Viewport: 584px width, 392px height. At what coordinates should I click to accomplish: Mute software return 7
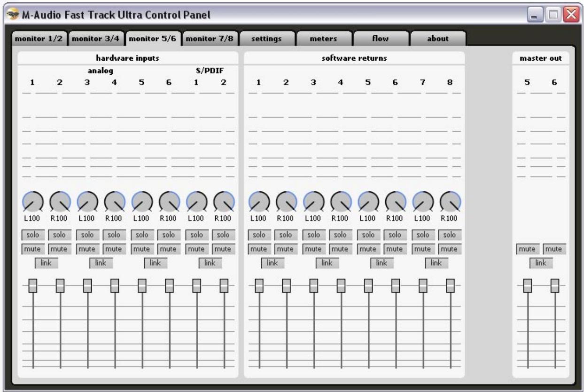[422, 249]
